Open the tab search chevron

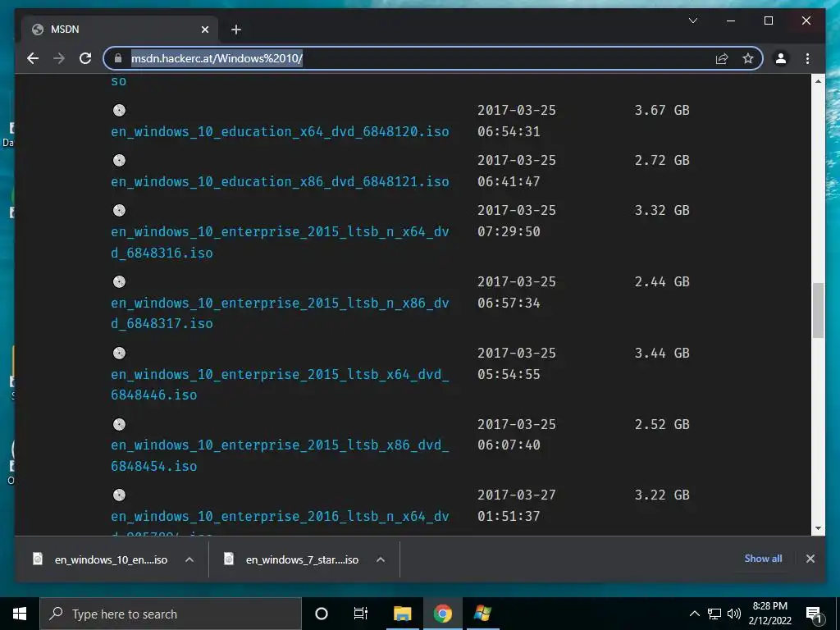[x=692, y=21]
